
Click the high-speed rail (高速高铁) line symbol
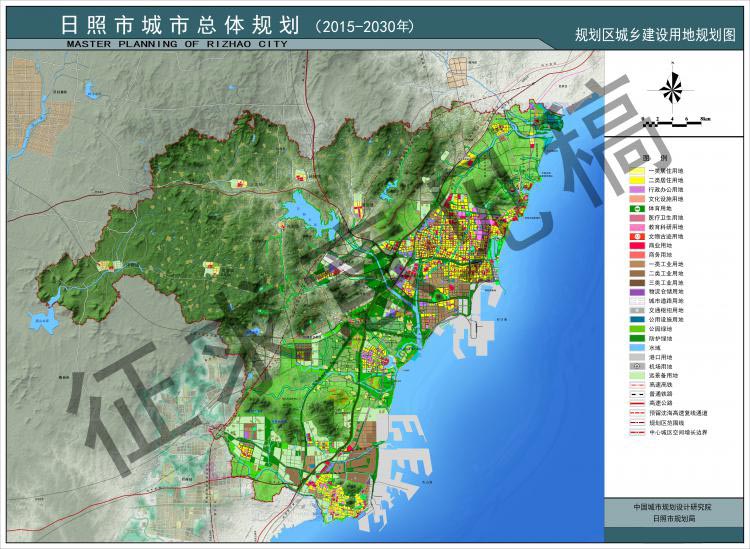tap(636, 384)
